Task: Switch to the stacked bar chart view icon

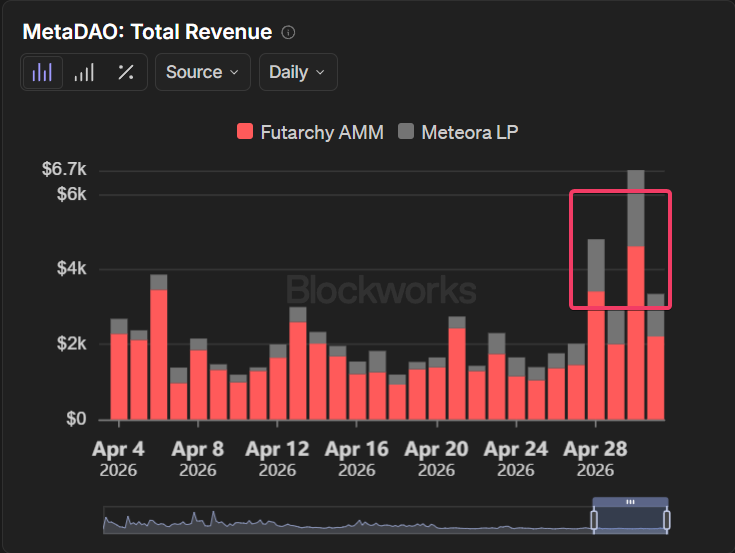Action: click(84, 72)
